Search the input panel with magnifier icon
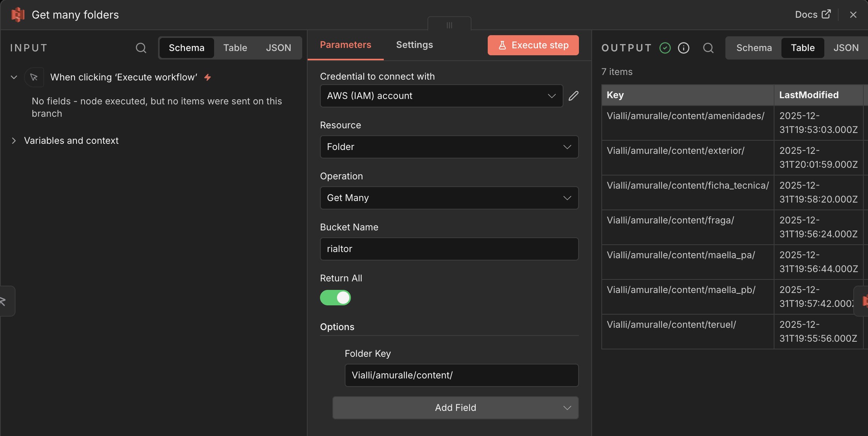 [141, 48]
